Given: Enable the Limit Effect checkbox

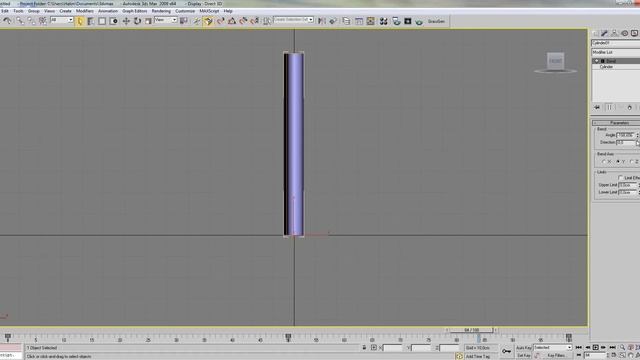Looking at the screenshot, I should pos(620,178).
